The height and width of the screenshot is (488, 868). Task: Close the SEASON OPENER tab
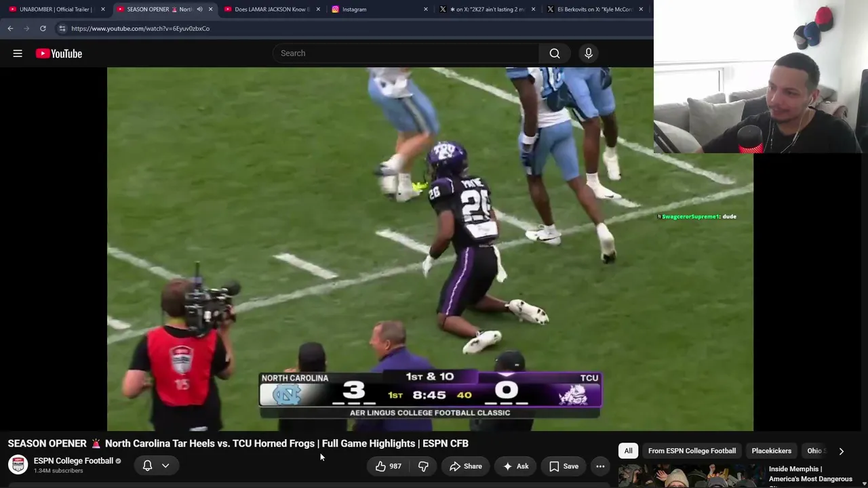coord(210,9)
